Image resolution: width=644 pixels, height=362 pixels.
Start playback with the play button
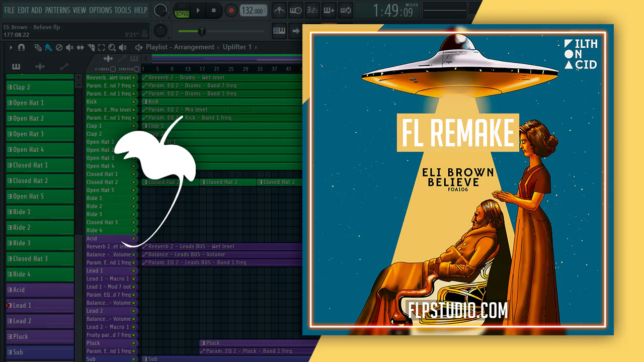click(198, 10)
